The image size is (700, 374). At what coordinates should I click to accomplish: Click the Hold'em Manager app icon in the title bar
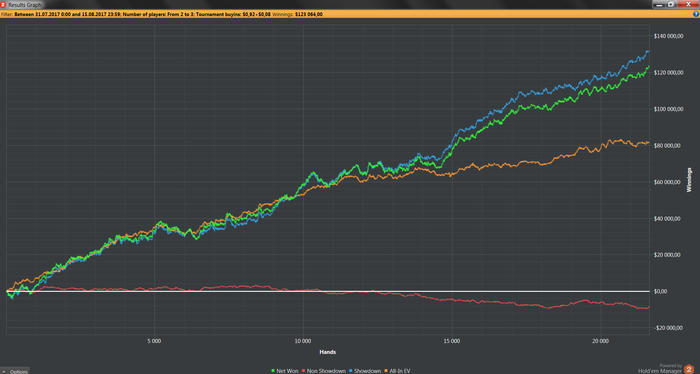coord(3,4)
